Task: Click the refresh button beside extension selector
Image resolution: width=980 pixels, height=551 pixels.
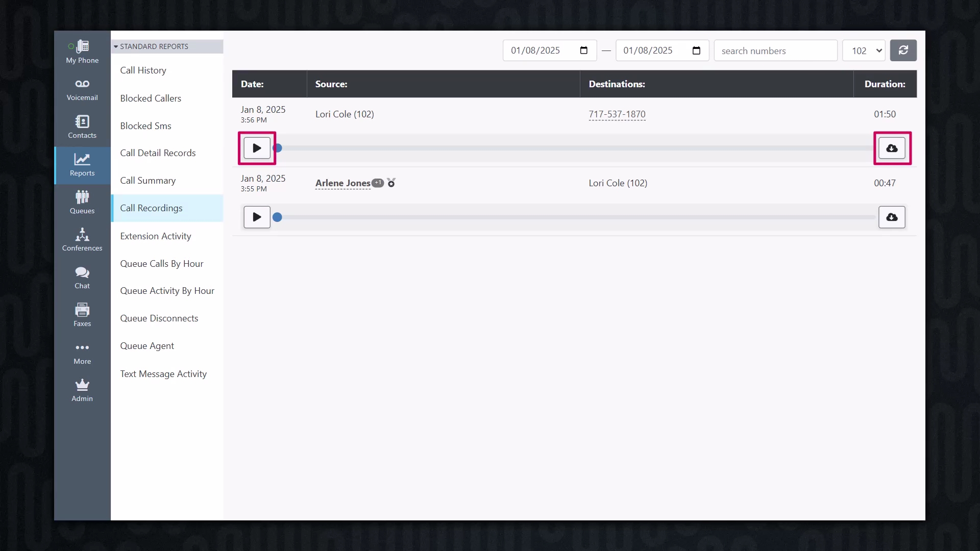Action: point(903,51)
